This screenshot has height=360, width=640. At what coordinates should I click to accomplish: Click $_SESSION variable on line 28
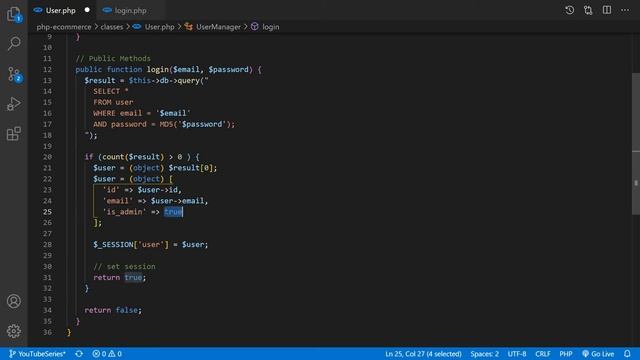tap(113, 244)
